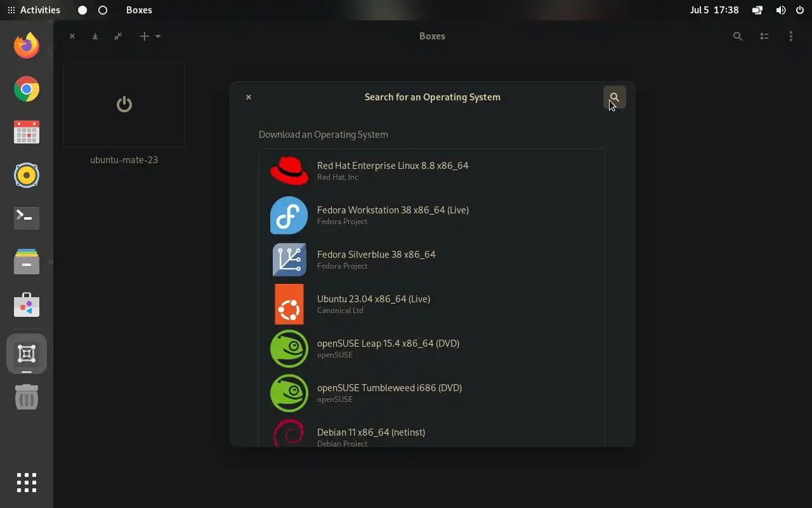The height and width of the screenshot is (508, 812).
Task: Launch Google Chrome from the dock
Action: tap(27, 89)
